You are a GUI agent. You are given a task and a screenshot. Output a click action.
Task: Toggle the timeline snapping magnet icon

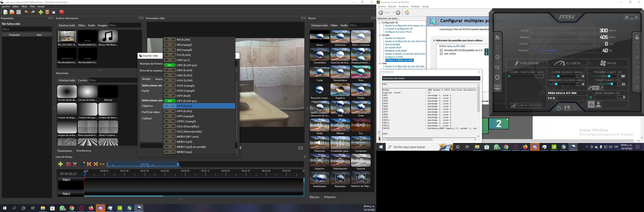(x=68, y=164)
